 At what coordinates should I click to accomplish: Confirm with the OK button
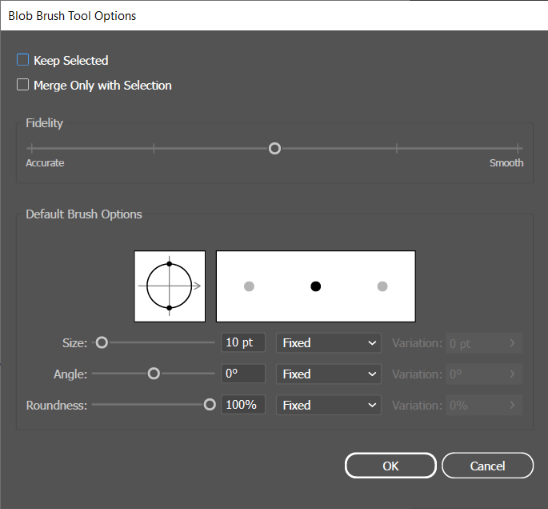click(x=390, y=466)
